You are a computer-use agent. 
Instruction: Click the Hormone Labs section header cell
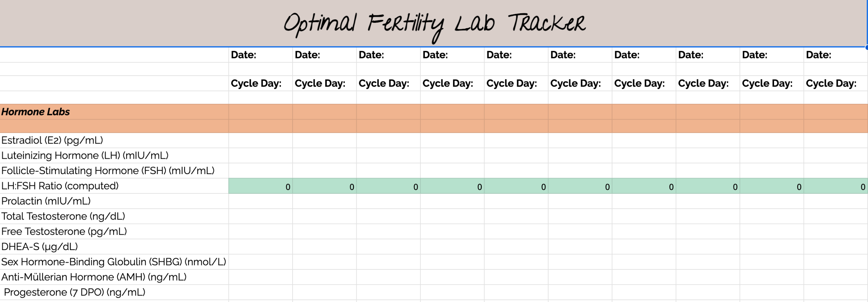click(x=114, y=112)
